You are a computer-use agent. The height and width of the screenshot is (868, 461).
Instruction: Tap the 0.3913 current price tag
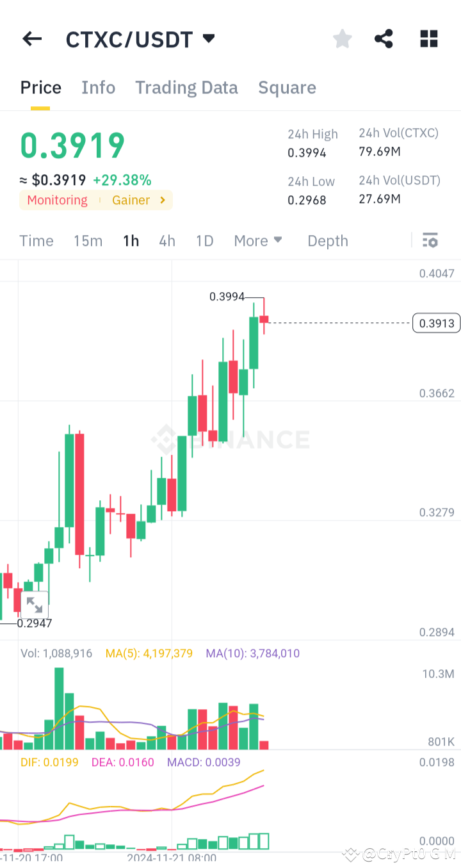coord(436,323)
